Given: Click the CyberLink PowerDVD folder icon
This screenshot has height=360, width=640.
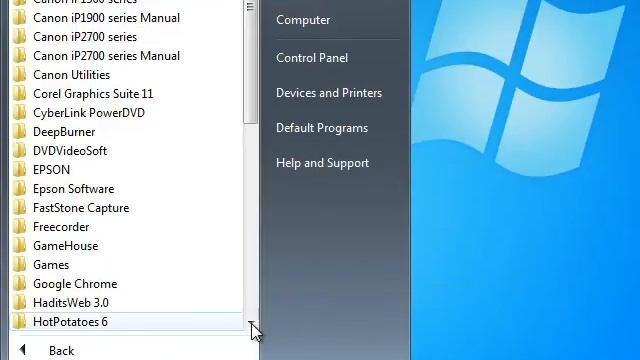Looking at the screenshot, I should click(x=19, y=113).
